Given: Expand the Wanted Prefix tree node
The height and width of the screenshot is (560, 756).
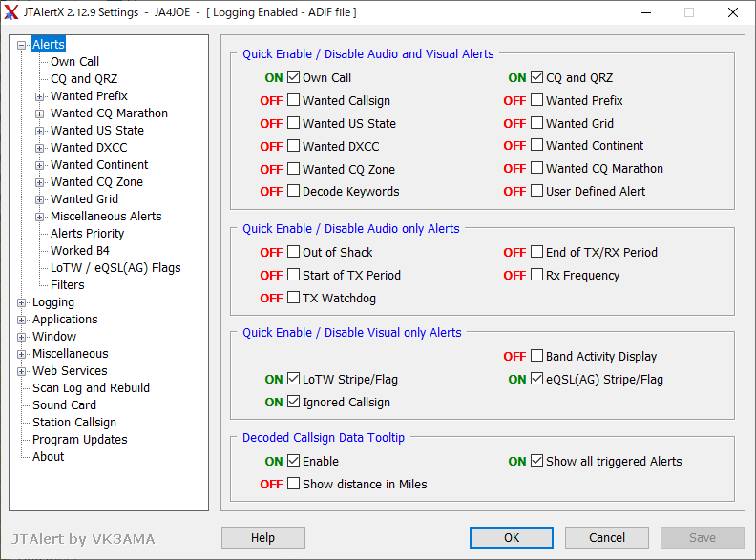Looking at the screenshot, I should tap(39, 97).
